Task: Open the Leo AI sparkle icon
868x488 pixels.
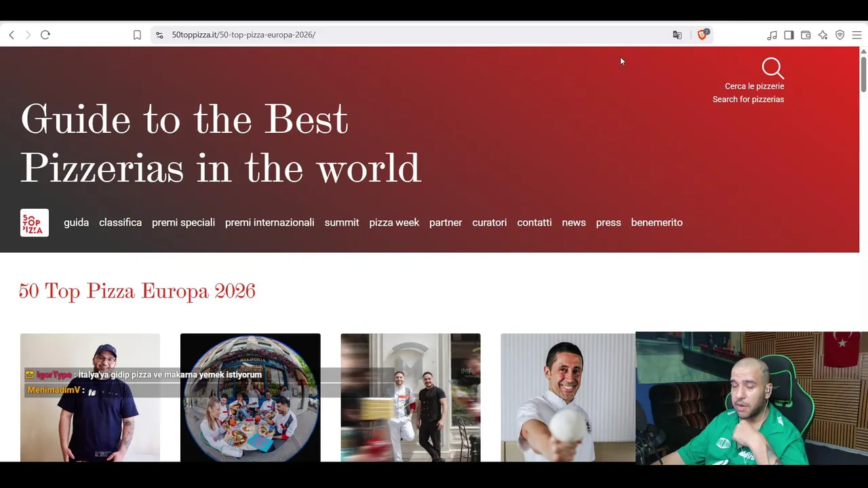Action: click(x=823, y=35)
